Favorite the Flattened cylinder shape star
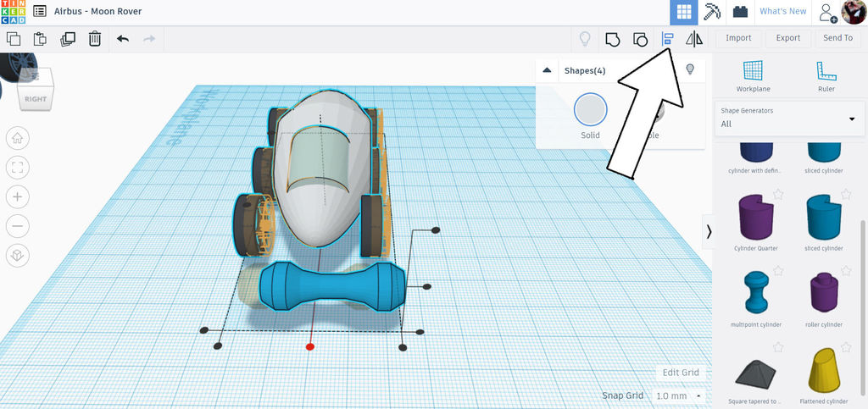This screenshot has height=409, width=868. 846,346
